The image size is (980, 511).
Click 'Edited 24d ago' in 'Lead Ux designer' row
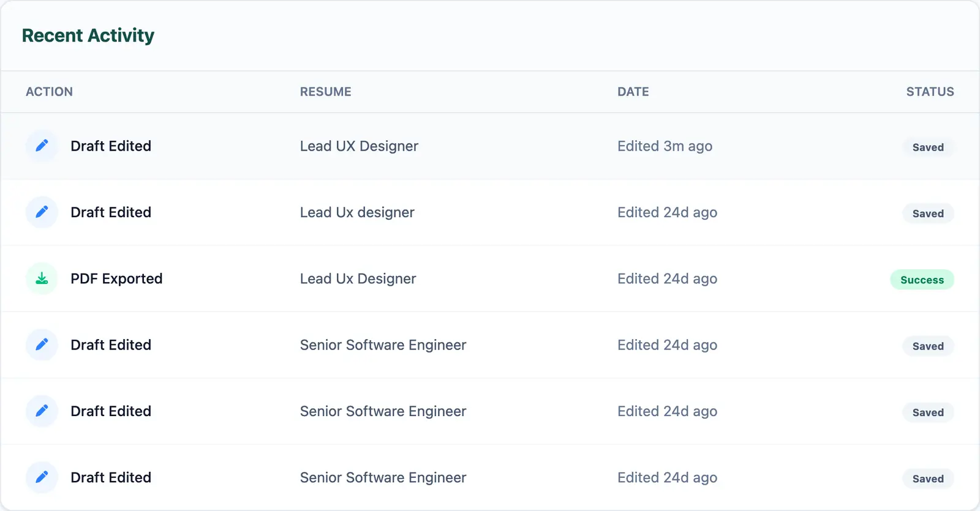[667, 212]
